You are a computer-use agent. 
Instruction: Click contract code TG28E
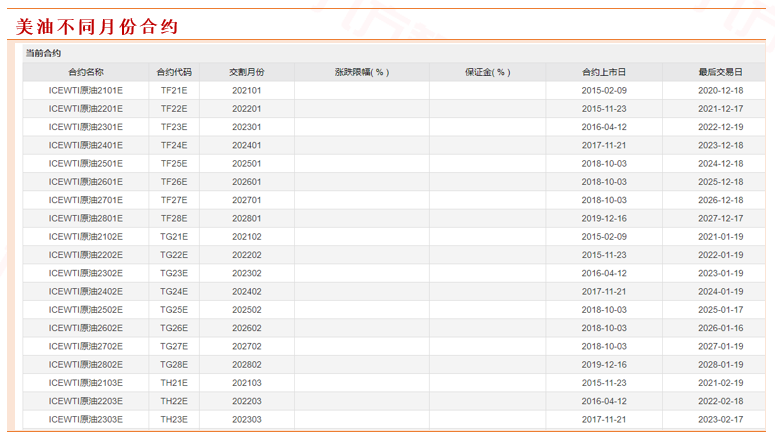[x=174, y=365]
